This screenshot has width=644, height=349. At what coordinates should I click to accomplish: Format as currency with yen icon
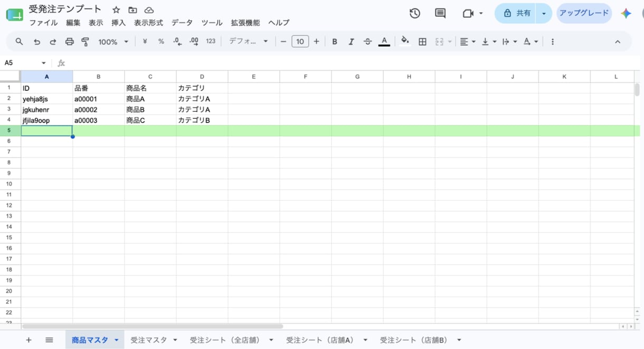tap(145, 42)
